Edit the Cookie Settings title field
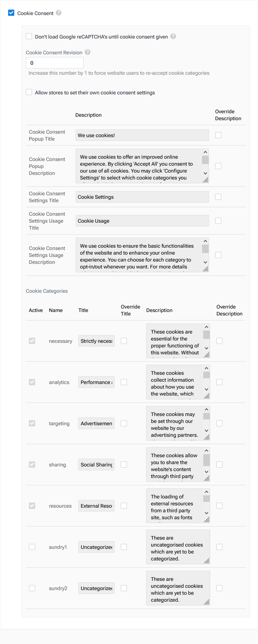Viewport: 258px width, 644px height. [x=142, y=196]
